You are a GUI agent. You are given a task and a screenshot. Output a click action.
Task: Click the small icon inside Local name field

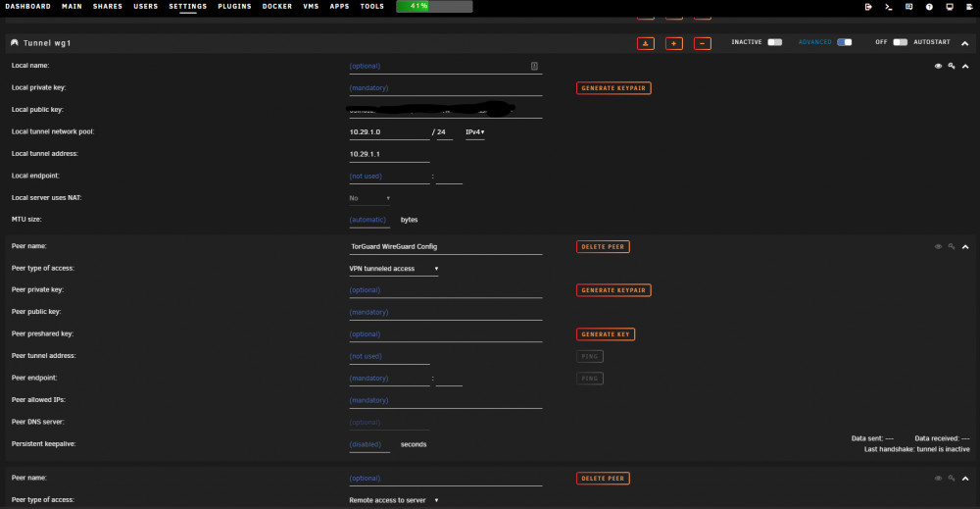click(x=534, y=66)
